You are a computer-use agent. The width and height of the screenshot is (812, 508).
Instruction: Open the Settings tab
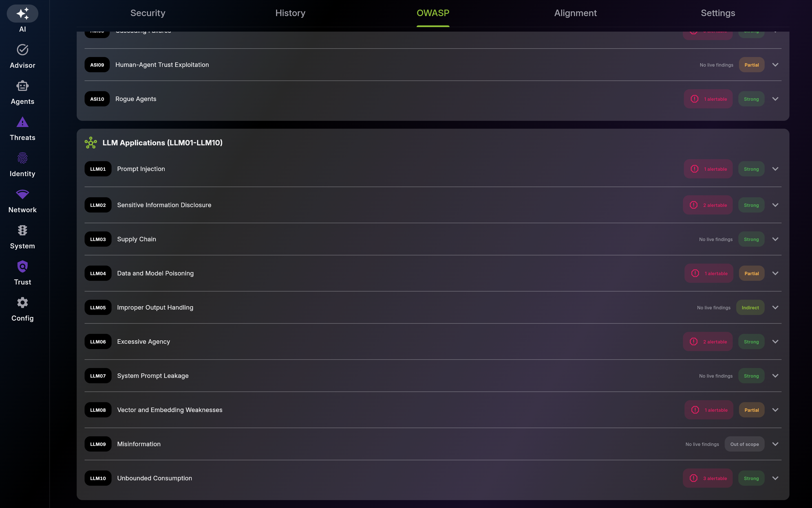tap(718, 13)
